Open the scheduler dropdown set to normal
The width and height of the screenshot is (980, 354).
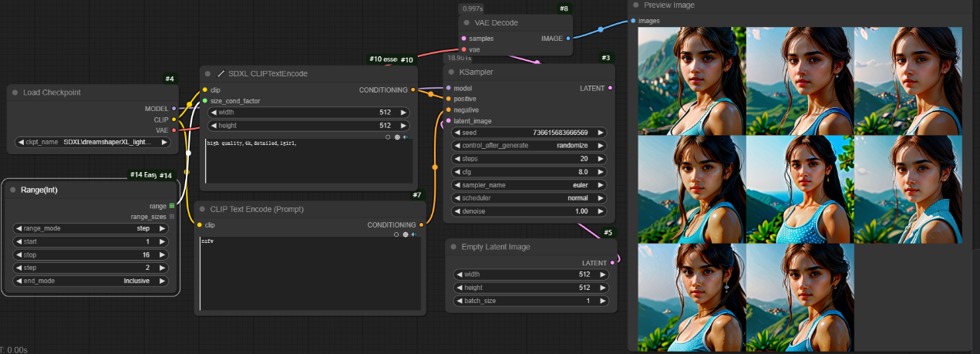coord(530,198)
